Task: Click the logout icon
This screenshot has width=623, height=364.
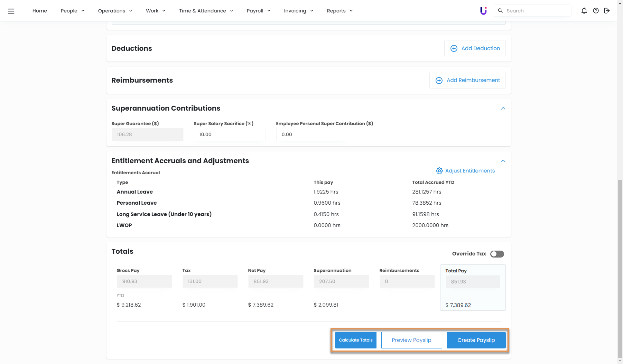Action: [x=607, y=11]
